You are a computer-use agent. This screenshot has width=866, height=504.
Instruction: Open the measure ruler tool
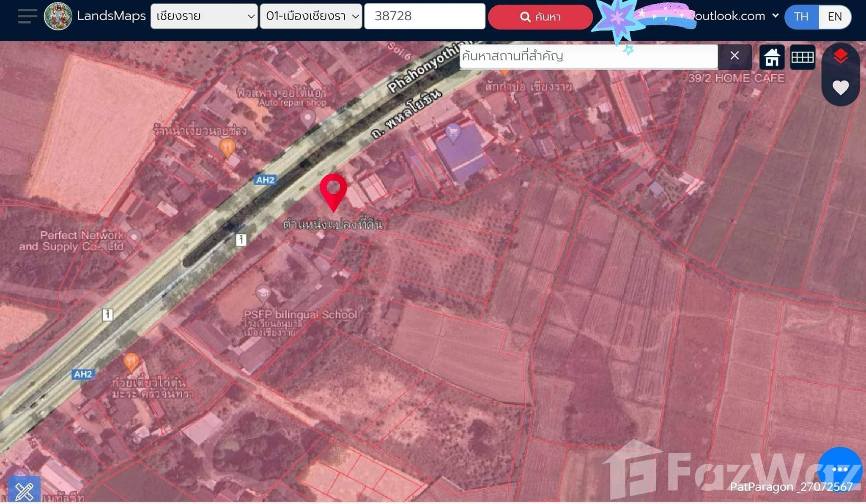pyautogui.click(x=24, y=490)
